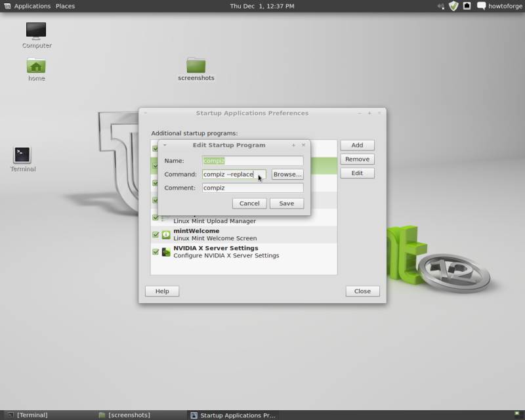
Task: Click the chat bubble icon
Action: (481, 6)
